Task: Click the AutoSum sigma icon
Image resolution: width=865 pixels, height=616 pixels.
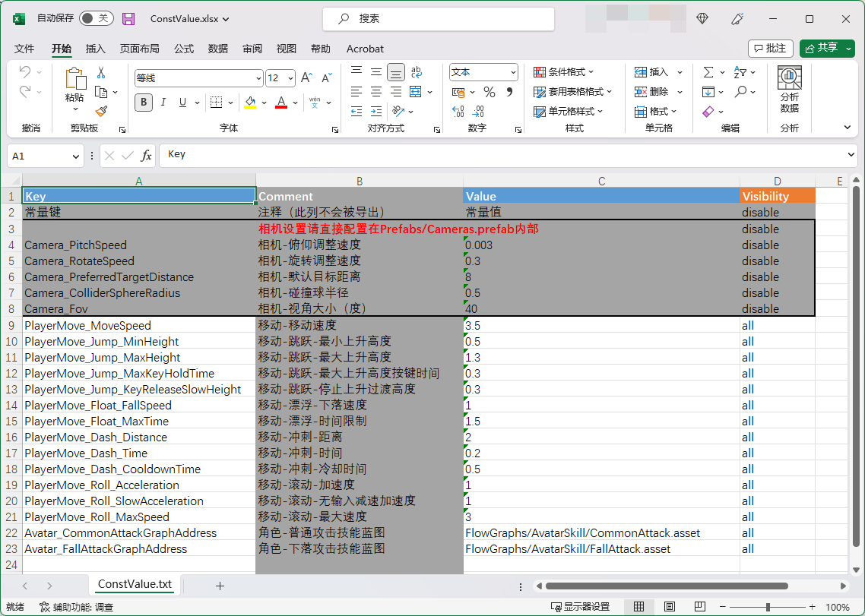Action: [708, 72]
